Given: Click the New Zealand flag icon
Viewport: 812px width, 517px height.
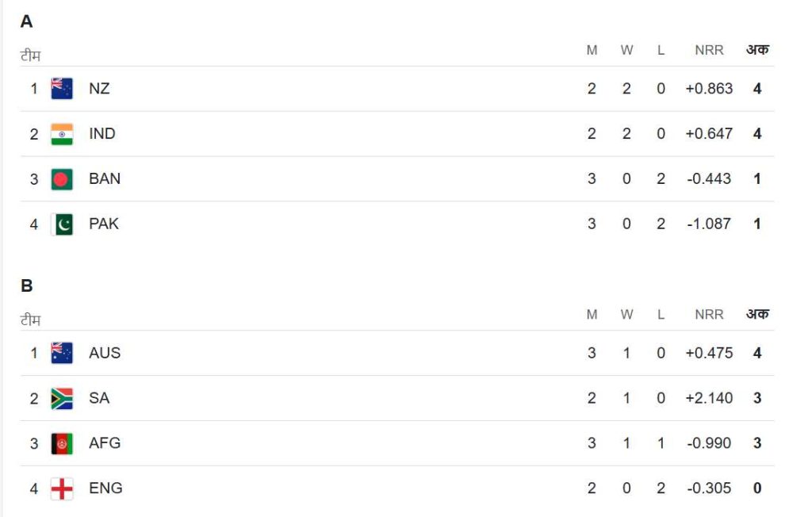Looking at the screenshot, I should (62, 89).
